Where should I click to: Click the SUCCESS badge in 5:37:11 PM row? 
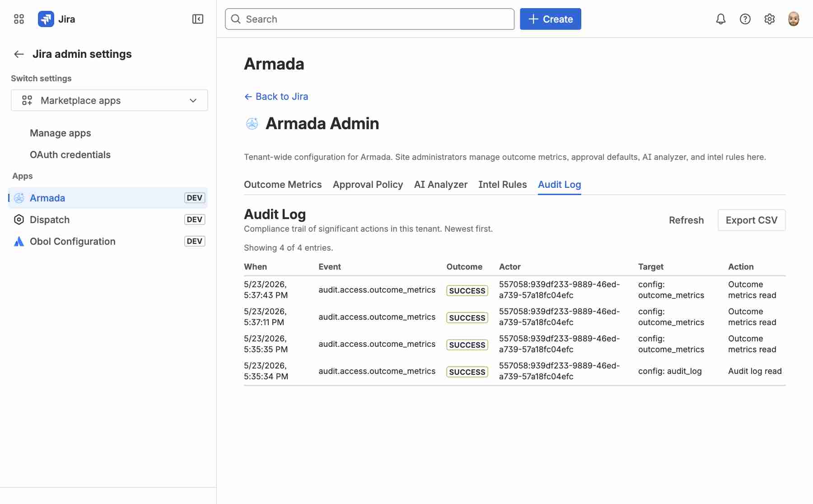(467, 317)
